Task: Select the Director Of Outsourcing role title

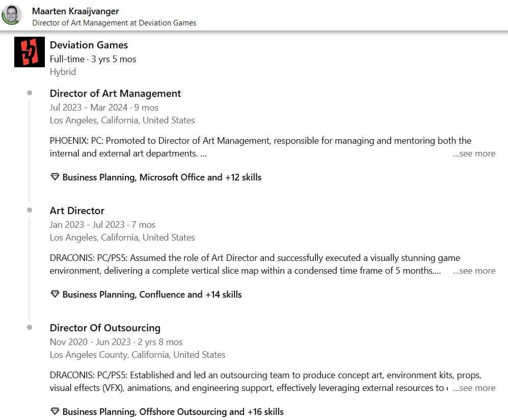Action: click(105, 328)
